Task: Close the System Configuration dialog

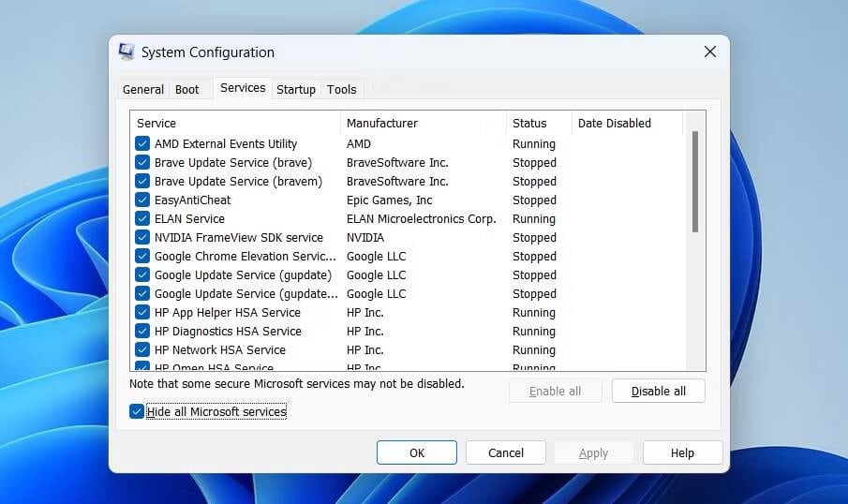Action: coord(709,52)
